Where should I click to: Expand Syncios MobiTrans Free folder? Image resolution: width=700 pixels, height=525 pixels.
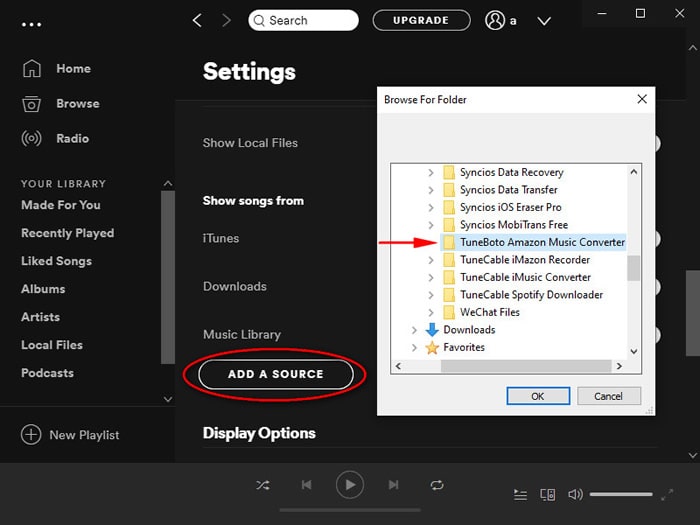(x=431, y=225)
